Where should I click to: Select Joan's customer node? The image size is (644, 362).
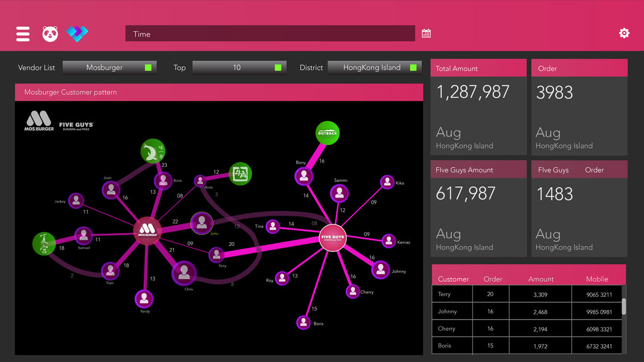[x=111, y=189]
